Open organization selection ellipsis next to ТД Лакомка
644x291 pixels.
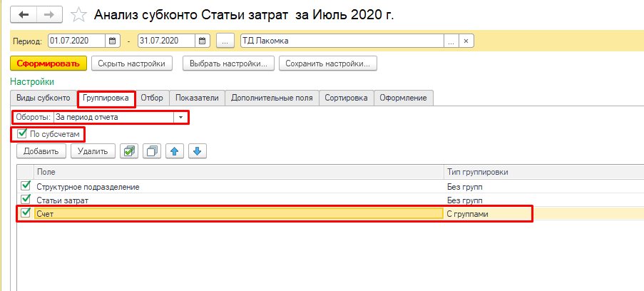(451, 41)
